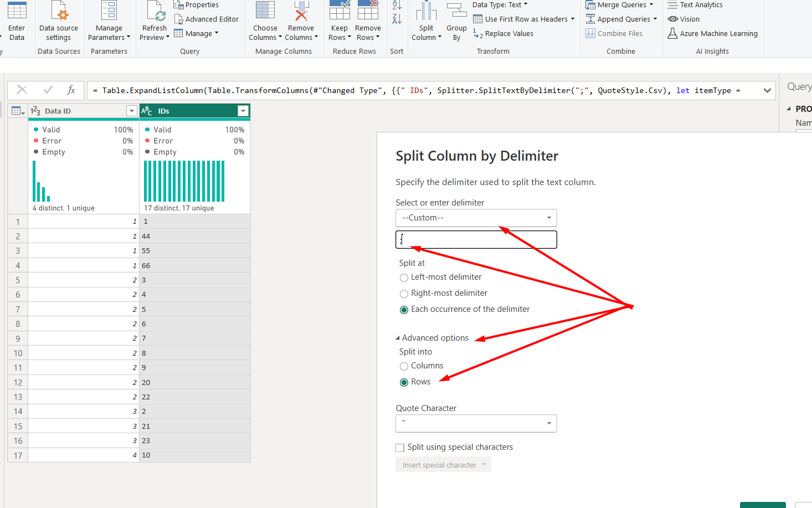Open the formula bar fx icon
Image resolution: width=812 pixels, height=508 pixels.
(x=71, y=90)
